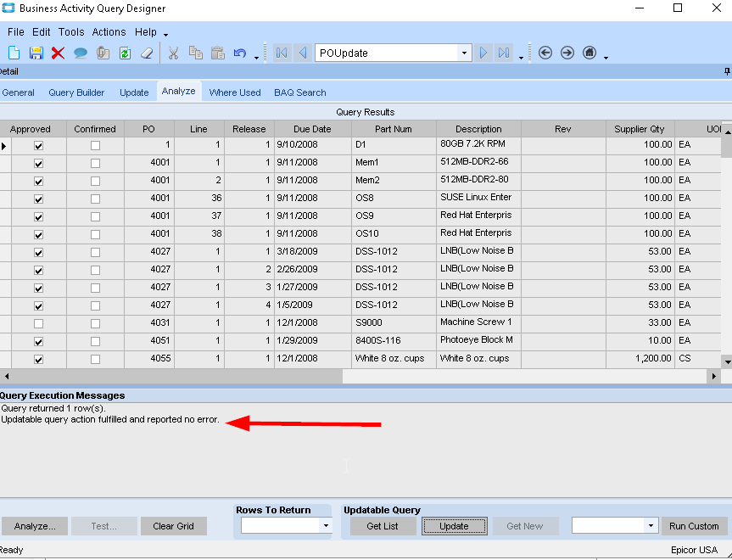
Task: Open the POUpdate query ID dropdown
Action: 464,53
